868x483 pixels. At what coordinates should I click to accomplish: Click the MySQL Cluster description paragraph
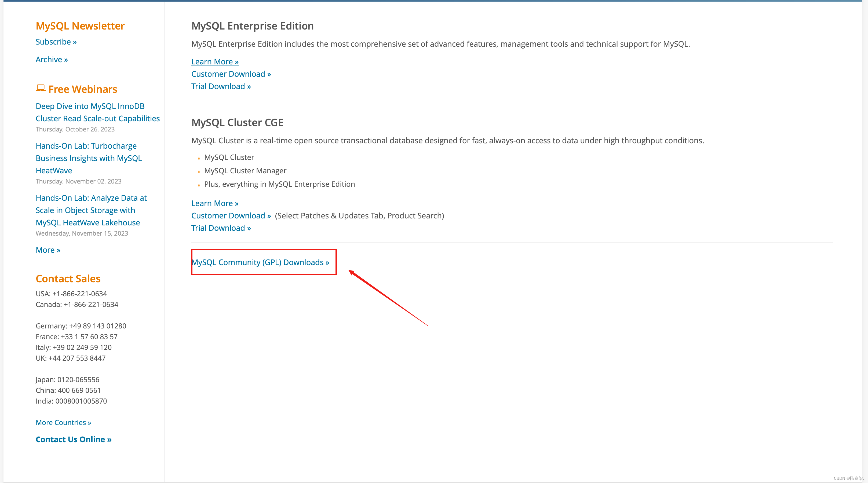[447, 141]
